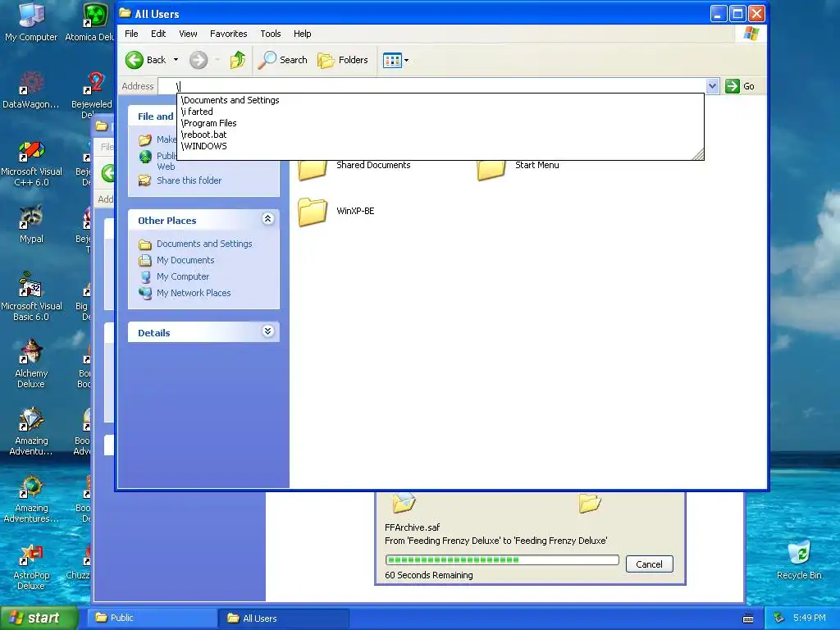Click the 5:49 PM clock
This screenshot has height=630, width=840.
coord(810,618)
